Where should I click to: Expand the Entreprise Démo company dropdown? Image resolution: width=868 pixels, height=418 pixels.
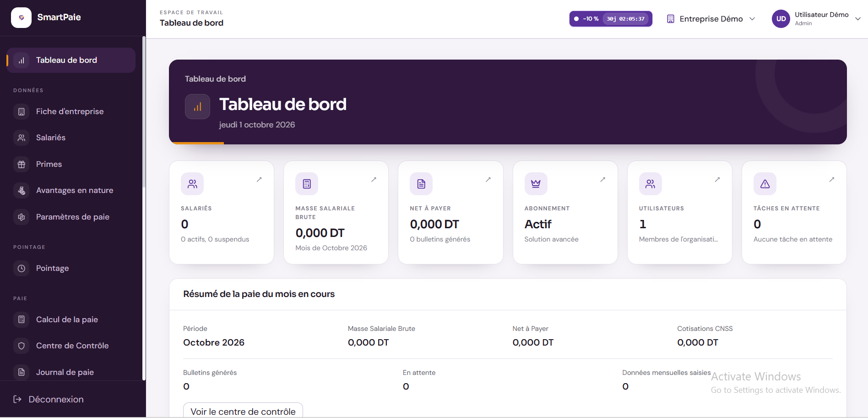711,19
